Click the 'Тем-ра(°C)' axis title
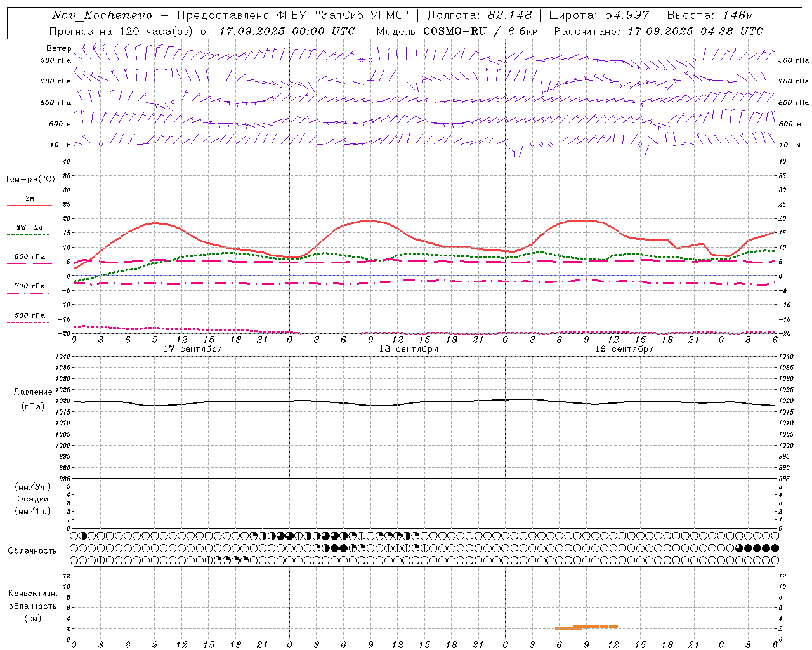Viewport: 812px width, 650px height. [30, 180]
